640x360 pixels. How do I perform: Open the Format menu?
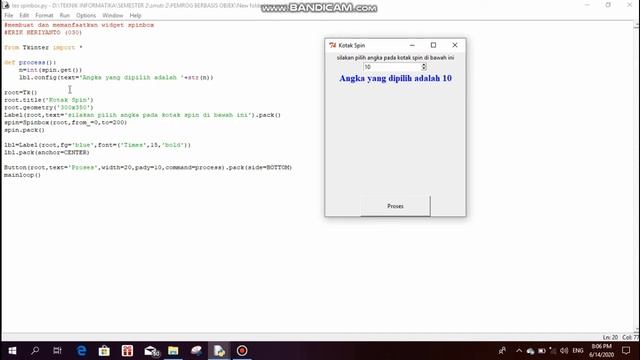[44, 16]
